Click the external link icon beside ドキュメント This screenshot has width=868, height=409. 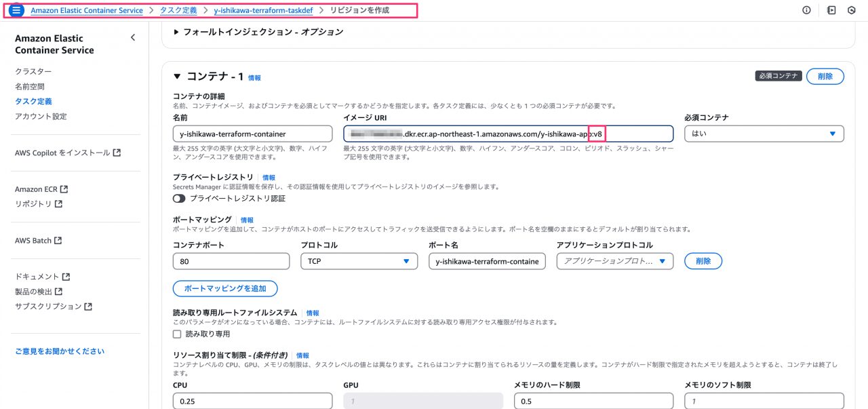pyautogui.click(x=66, y=277)
